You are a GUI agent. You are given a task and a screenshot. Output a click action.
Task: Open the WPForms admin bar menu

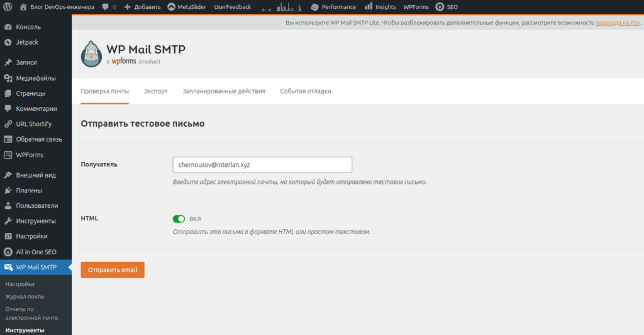click(x=416, y=7)
